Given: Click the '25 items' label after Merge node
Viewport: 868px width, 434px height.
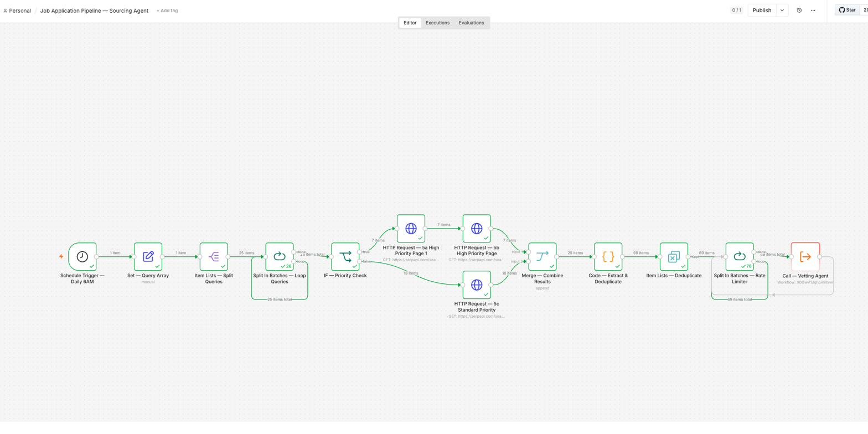Looking at the screenshot, I should (x=575, y=253).
